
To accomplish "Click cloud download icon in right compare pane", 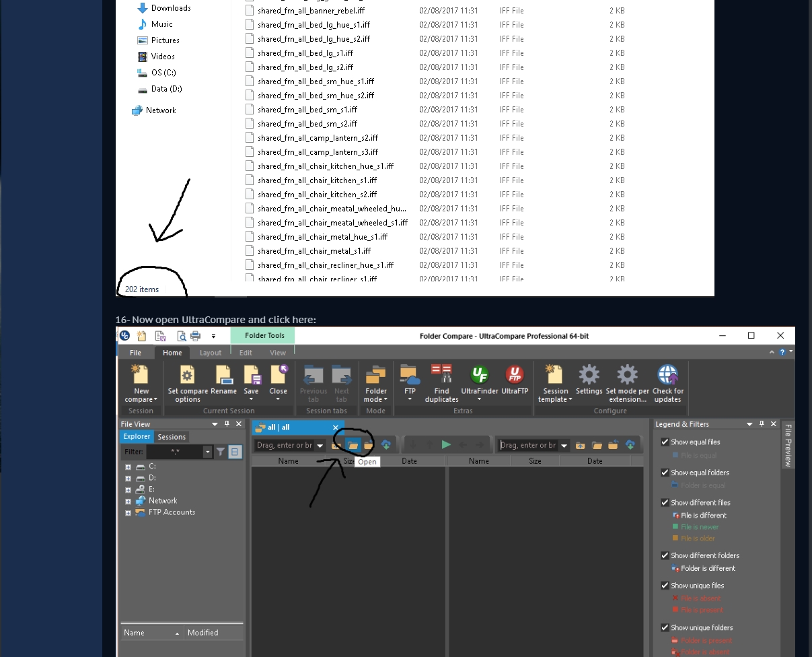I will [x=630, y=445].
